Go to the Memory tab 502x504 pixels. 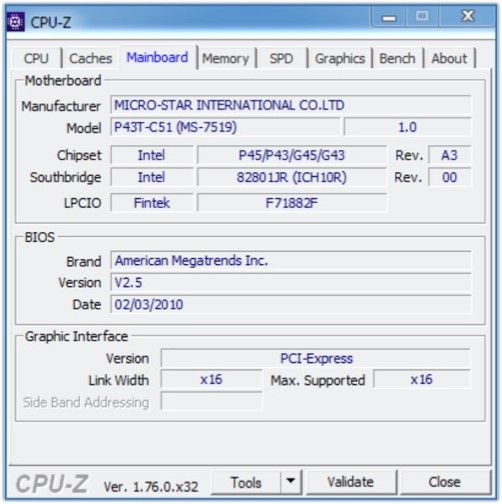click(x=226, y=58)
